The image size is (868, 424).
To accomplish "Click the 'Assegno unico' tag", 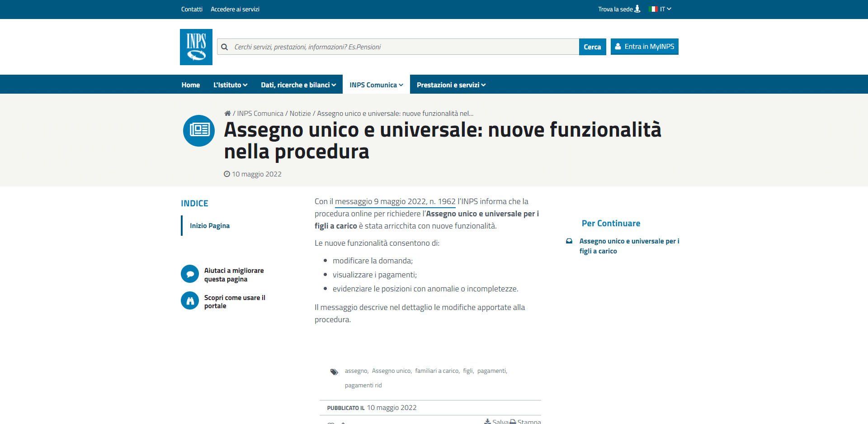I will [392, 371].
